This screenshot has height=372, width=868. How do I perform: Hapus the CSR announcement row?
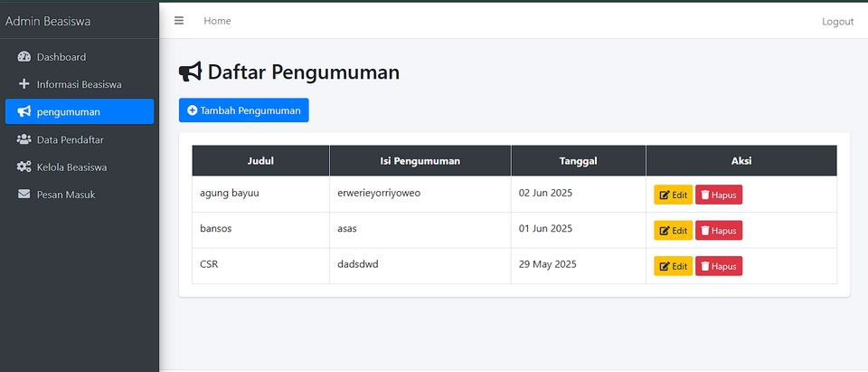(x=719, y=266)
